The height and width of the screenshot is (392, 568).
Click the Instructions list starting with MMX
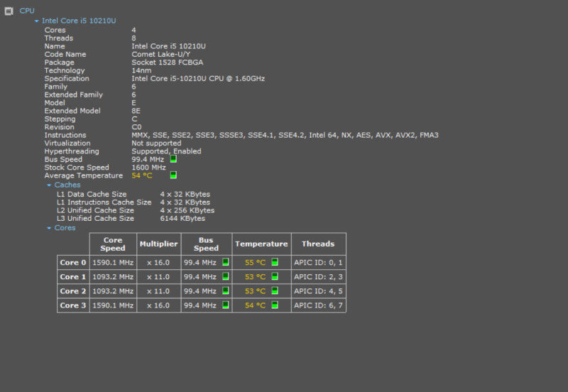tap(285, 135)
